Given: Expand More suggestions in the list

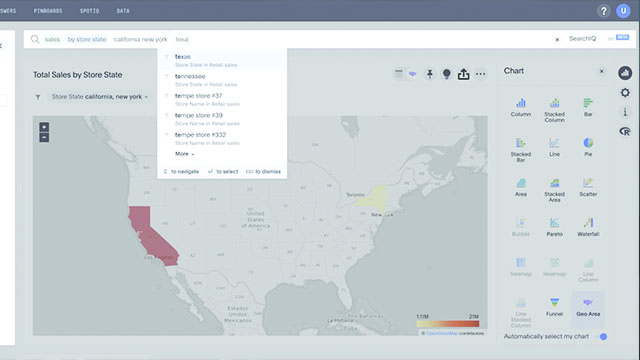Looking at the screenshot, I should coord(184,154).
